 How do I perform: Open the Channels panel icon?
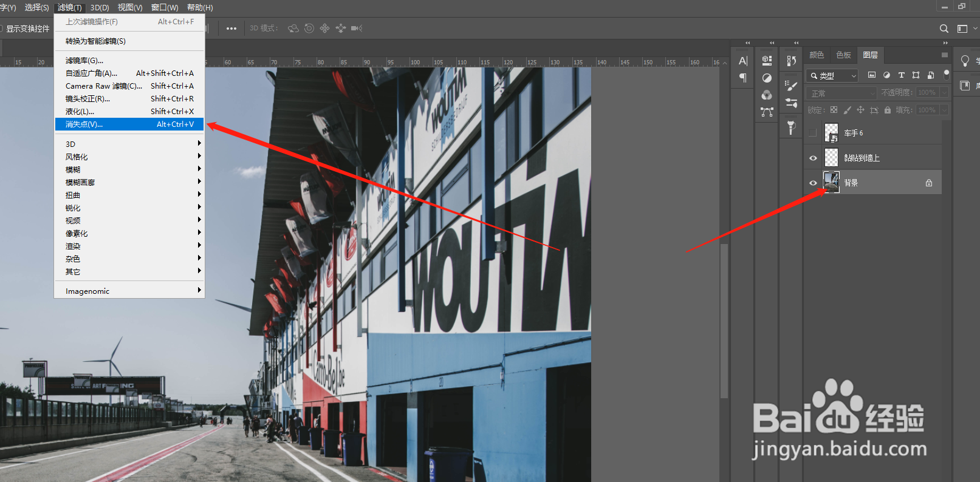(x=767, y=95)
